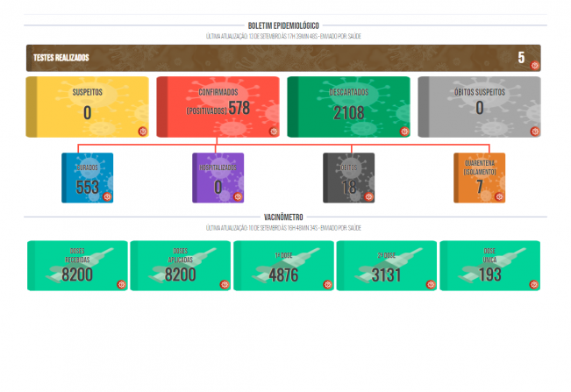
Task: Select the Doses Recebidas 8200 number
Action: (x=77, y=274)
